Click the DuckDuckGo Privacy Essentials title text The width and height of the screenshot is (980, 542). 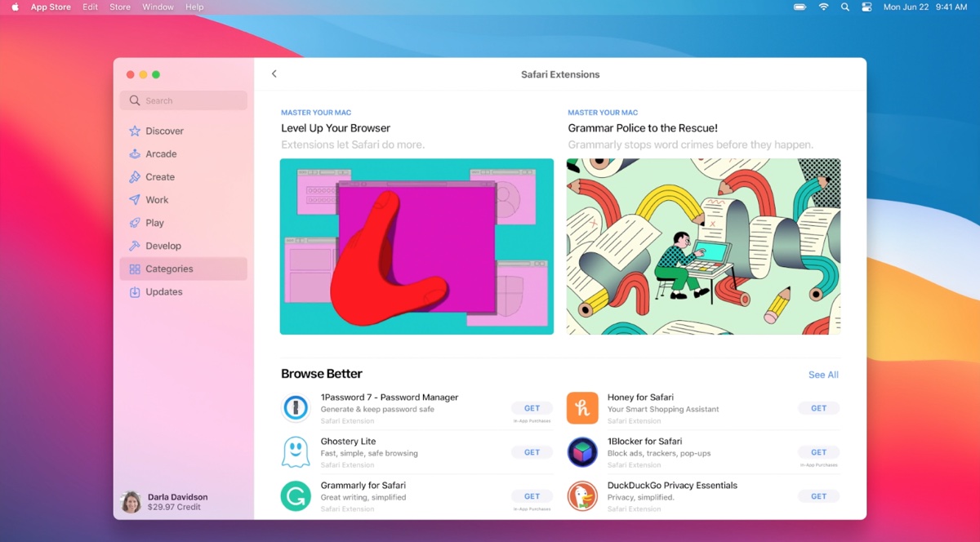(672, 486)
